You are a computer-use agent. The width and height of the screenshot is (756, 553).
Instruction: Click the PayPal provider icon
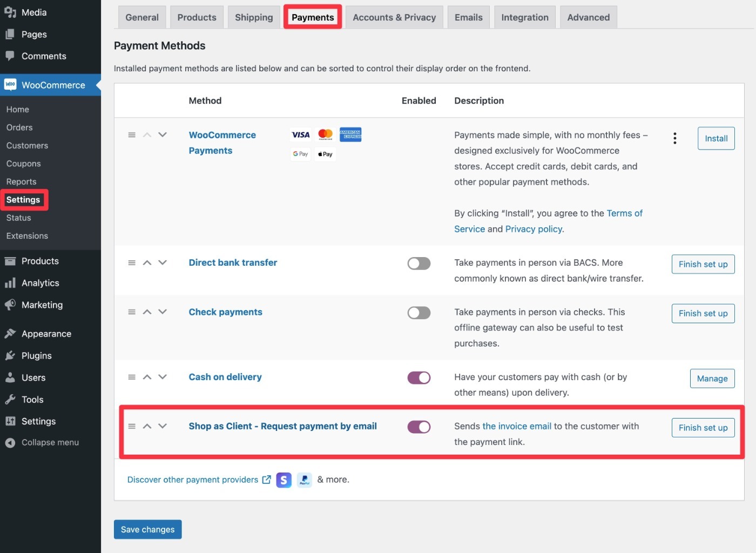[x=305, y=480]
